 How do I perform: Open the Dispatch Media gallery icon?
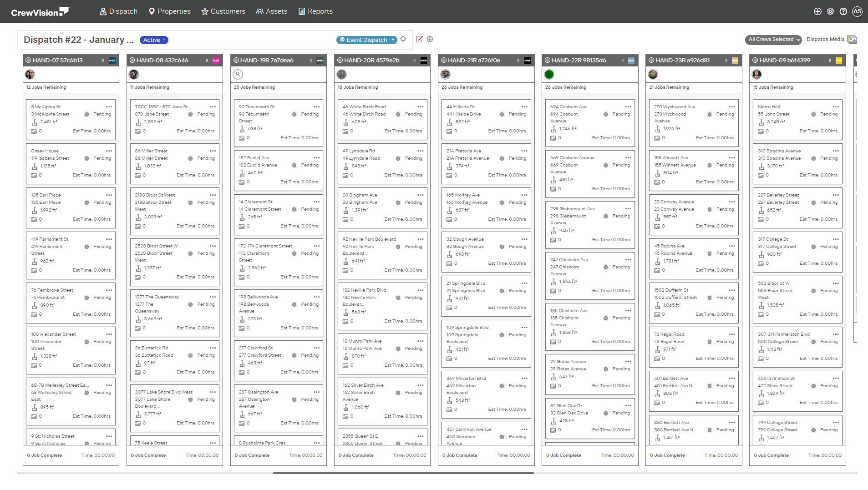pyautogui.click(x=852, y=40)
